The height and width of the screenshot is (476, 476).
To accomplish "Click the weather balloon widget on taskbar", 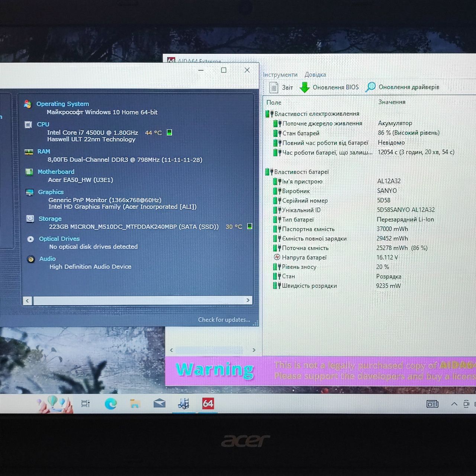I will (x=56, y=403).
